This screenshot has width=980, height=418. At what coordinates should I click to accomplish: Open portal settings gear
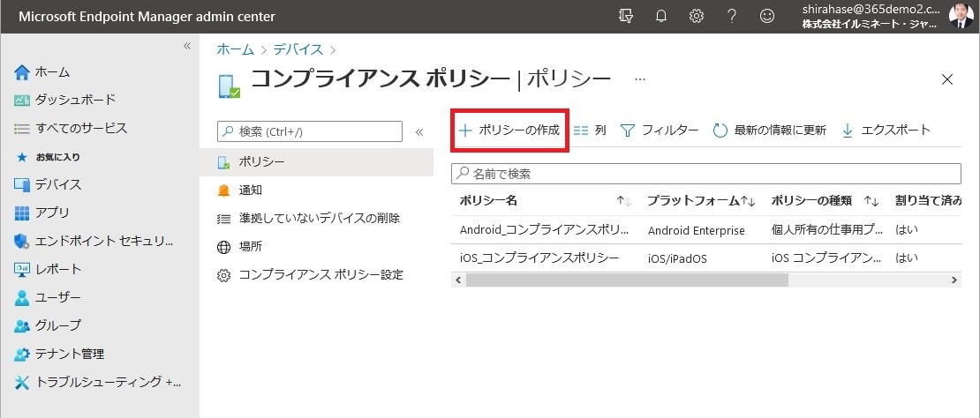pos(697,17)
